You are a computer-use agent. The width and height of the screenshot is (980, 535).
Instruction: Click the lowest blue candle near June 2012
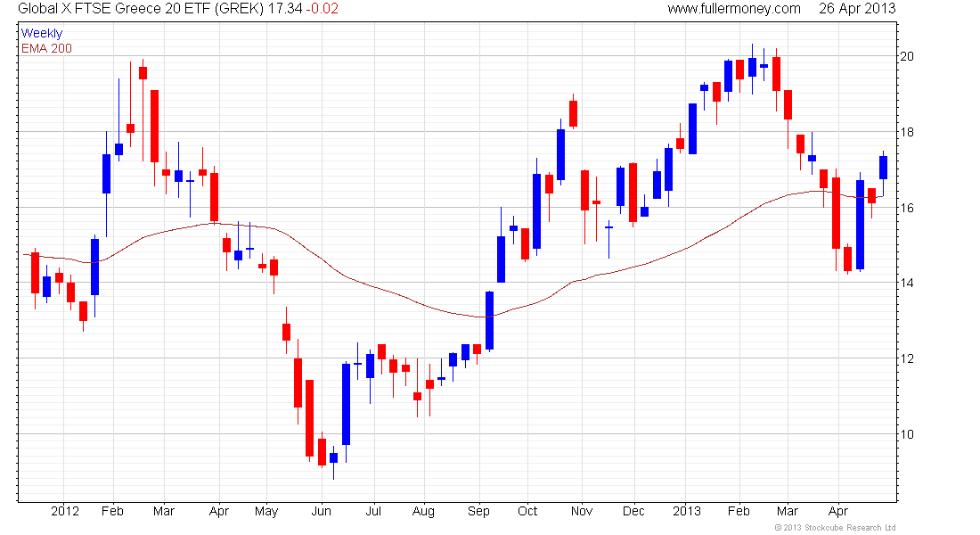[x=334, y=458]
